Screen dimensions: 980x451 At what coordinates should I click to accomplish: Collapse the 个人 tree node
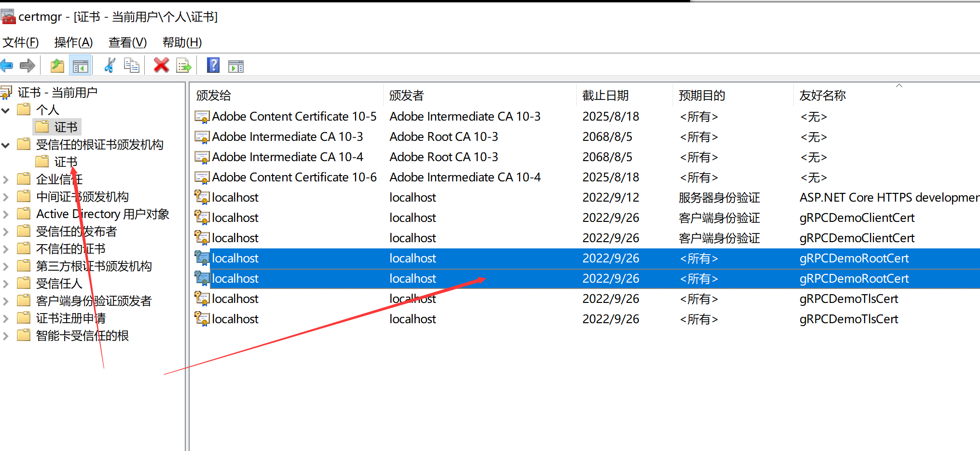click(6, 110)
